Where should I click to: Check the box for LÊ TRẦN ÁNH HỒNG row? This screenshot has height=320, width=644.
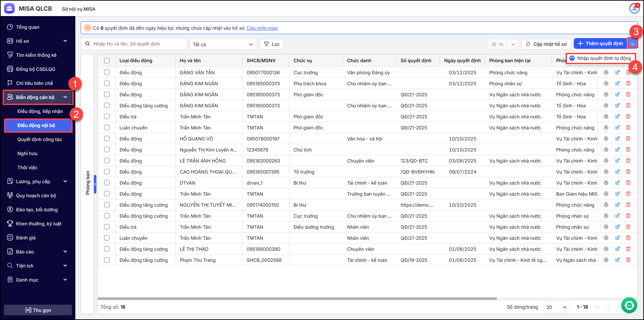click(107, 161)
